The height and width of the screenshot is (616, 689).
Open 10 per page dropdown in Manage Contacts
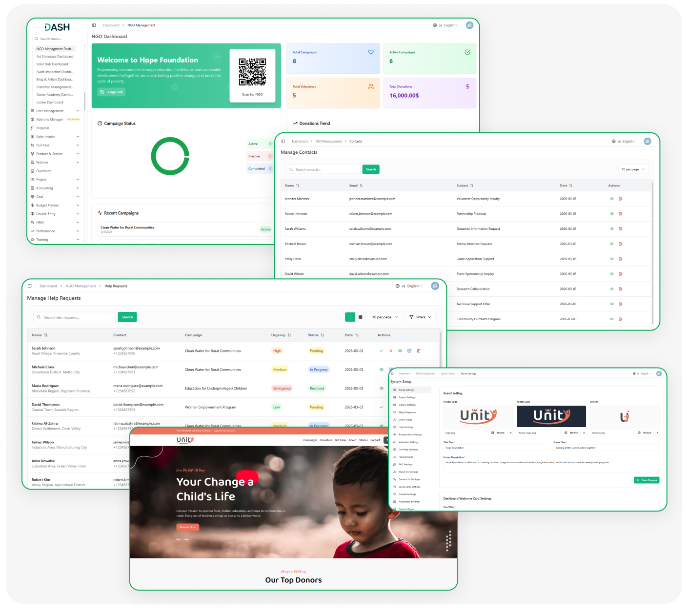coord(633,169)
